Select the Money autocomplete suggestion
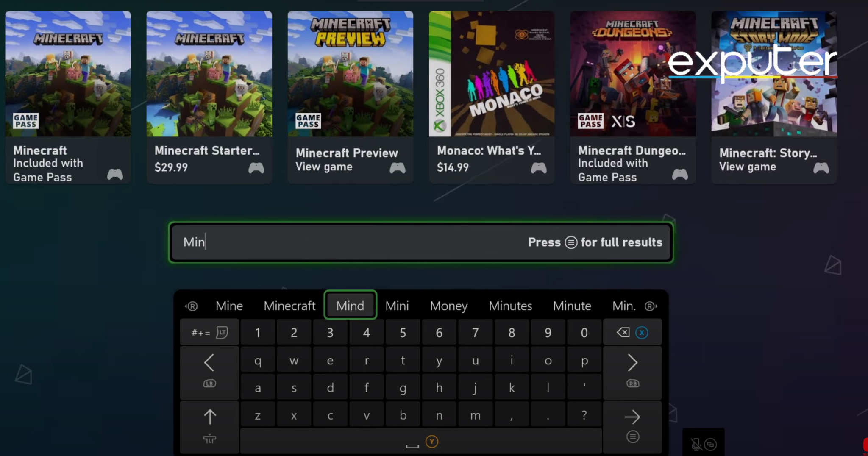868x456 pixels. [x=448, y=306]
